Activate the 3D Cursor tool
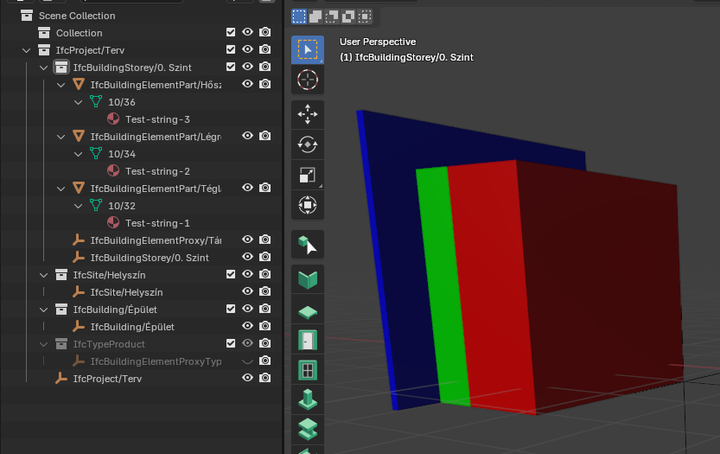 point(307,80)
